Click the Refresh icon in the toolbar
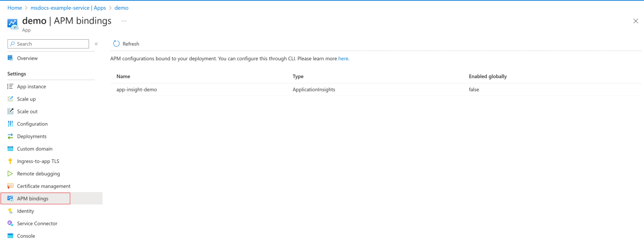The height and width of the screenshot is (242, 644). click(x=116, y=44)
